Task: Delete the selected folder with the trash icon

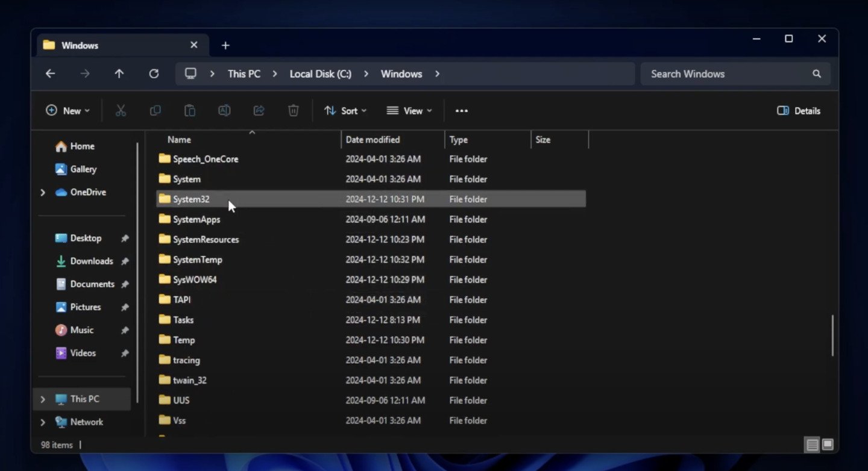Action: 293,110
